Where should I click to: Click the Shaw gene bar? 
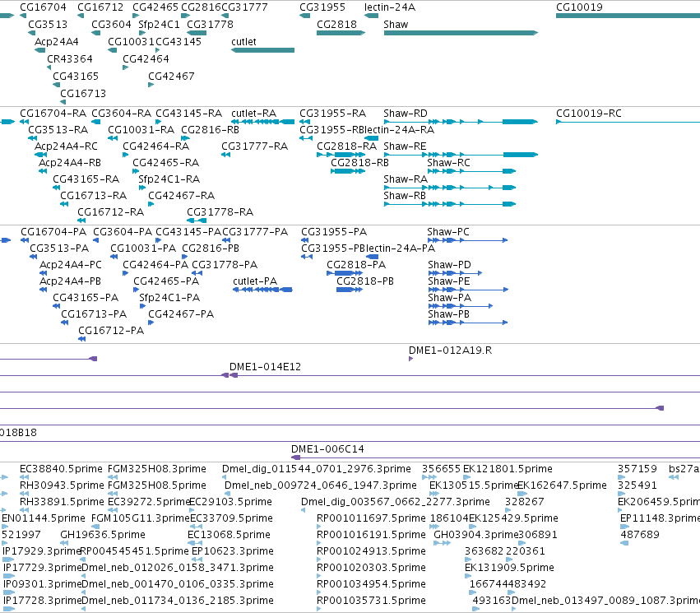point(461,33)
